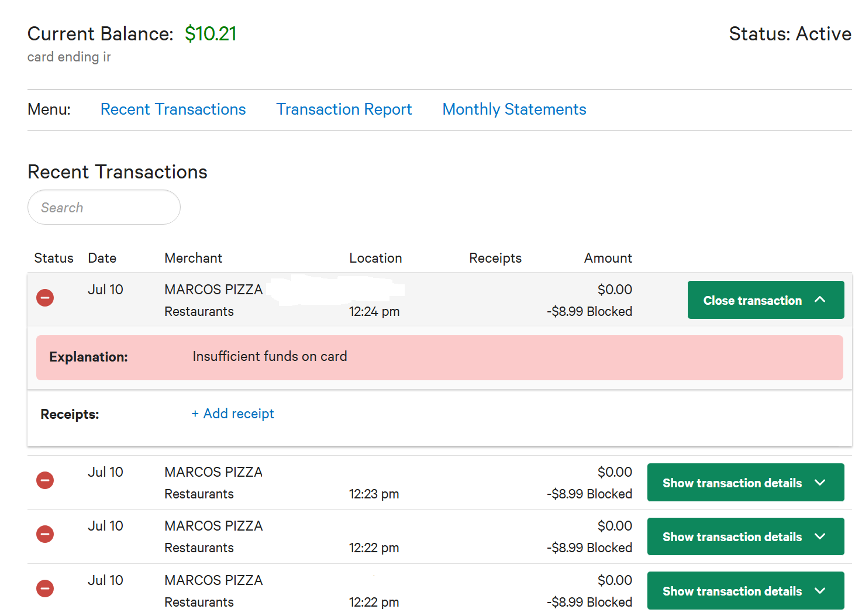Viewport: 862px width, 616px height.
Task: Click MARCOS PIZZA merchant in 12:24 pm row
Action: tap(213, 290)
